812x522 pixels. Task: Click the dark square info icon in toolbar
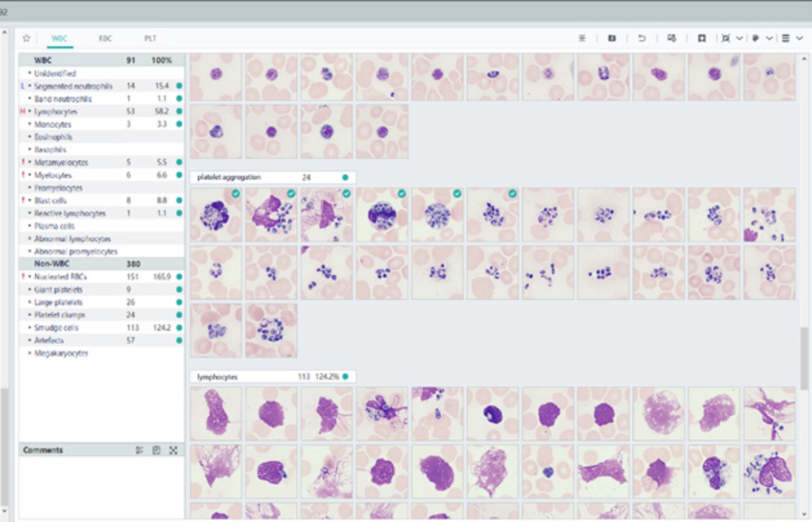(612, 38)
